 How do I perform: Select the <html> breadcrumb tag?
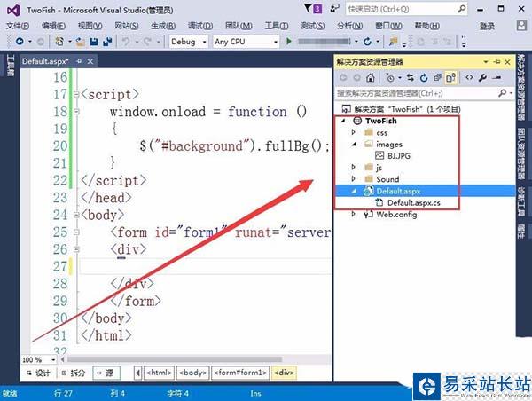(x=159, y=373)
